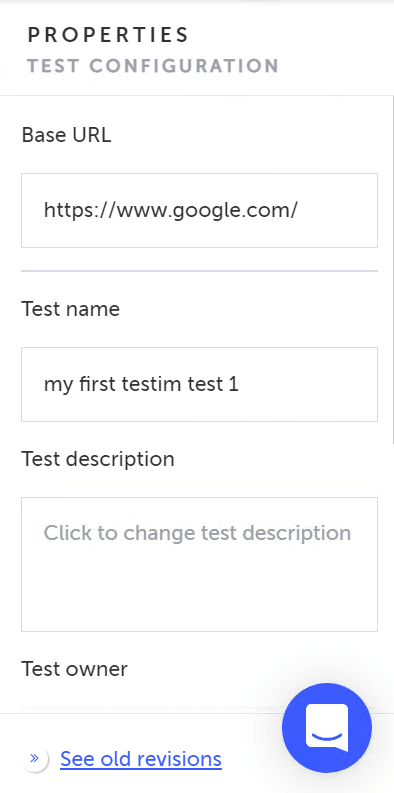This screenshot has width=394, height=793.
Task: Click 'Click to change test description' placeholder
Action: point(197,533)
